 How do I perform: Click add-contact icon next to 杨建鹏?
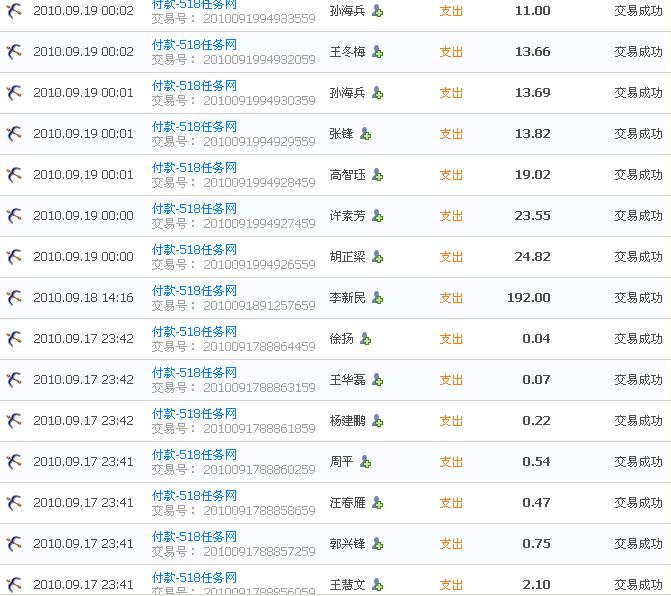click(377, 421)
